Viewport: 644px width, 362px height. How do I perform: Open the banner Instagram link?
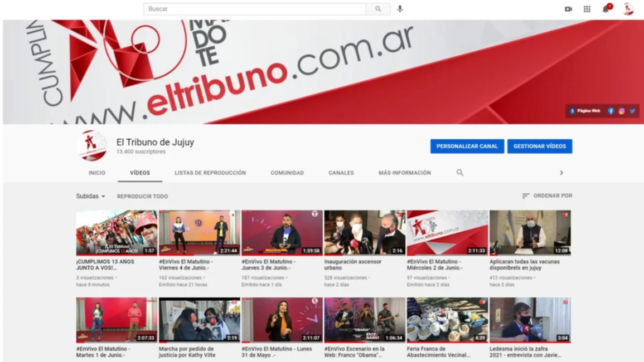pos(621,111)
